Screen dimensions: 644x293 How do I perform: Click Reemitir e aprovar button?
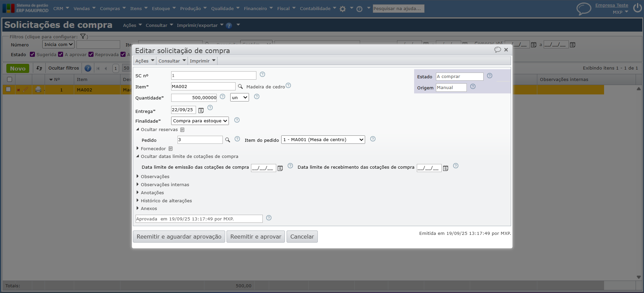click(x=256, y=237)
